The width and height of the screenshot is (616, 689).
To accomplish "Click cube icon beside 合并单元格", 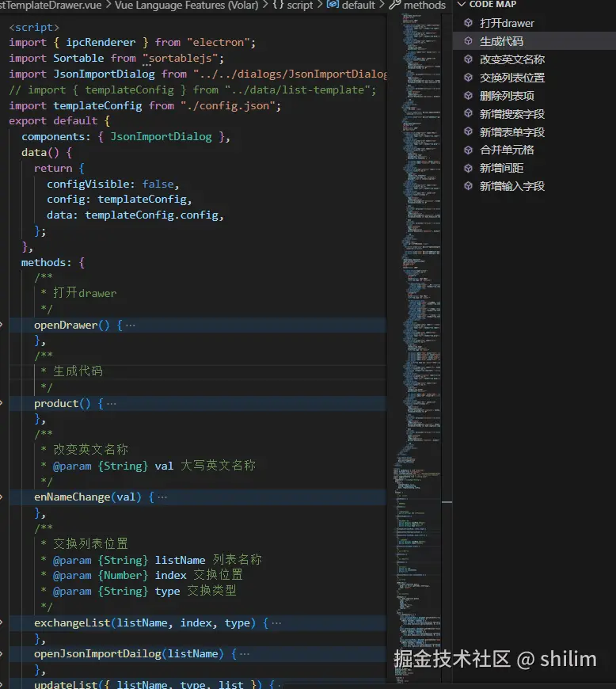I will click(469, 150).
